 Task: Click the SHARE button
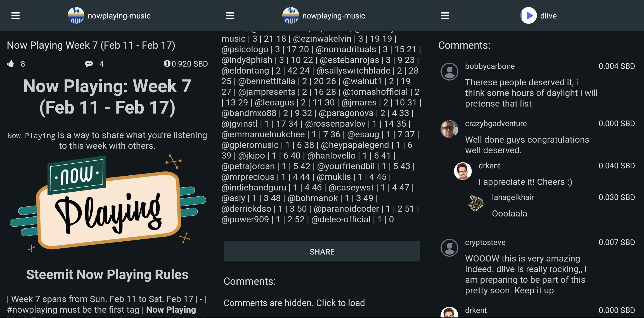click(322, 252)
